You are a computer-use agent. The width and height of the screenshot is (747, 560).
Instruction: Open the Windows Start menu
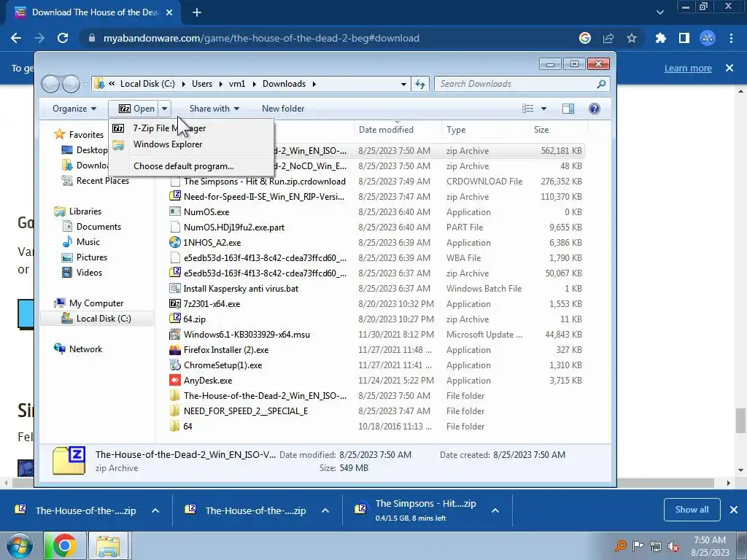pos(19,546)
